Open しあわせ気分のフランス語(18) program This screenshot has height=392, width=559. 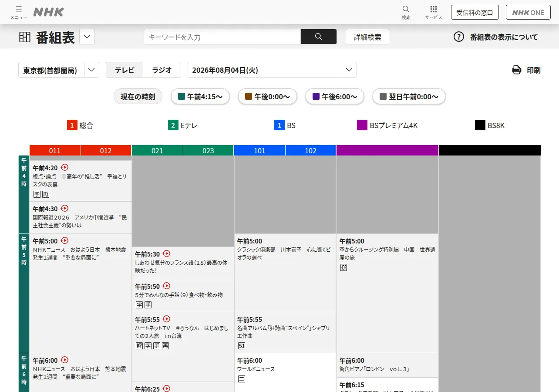click(183, 263)
